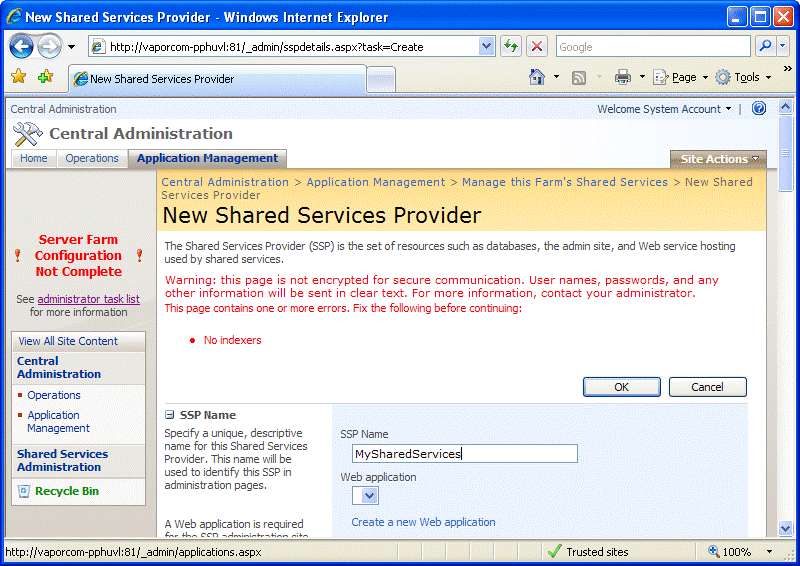
Task: Click the Home page house icon
Action: tap(537, 77)
